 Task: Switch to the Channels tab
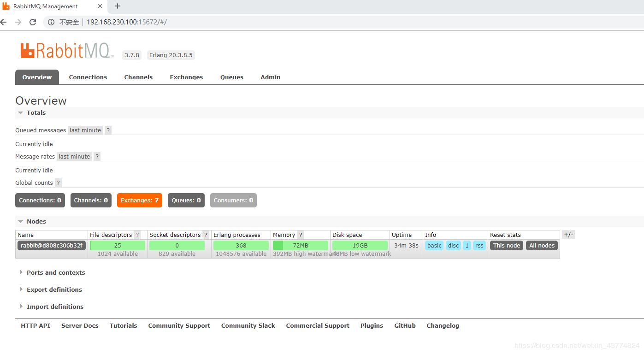138,77
